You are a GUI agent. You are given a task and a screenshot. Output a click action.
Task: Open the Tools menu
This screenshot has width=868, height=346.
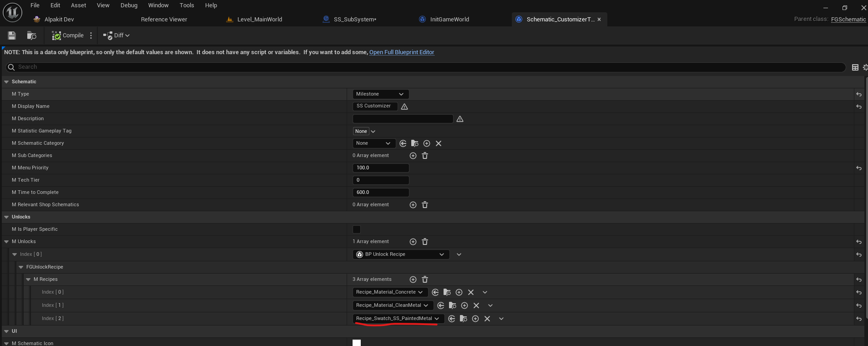pos(187,5)
